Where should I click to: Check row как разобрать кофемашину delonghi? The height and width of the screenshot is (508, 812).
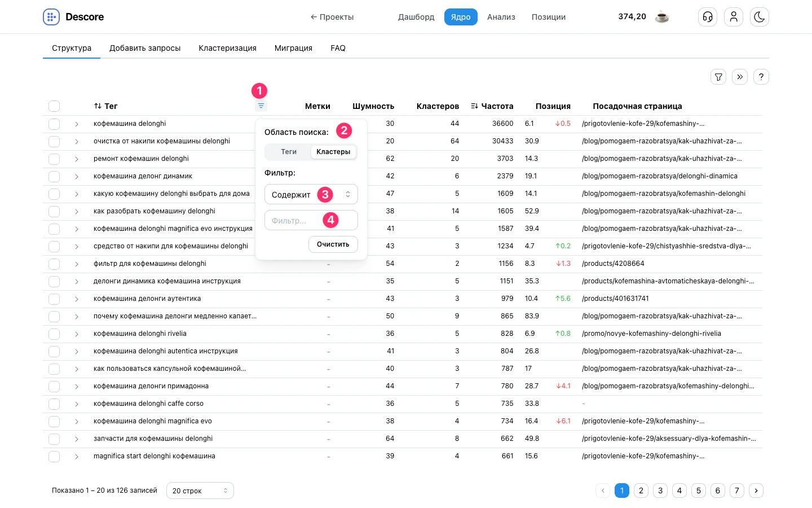[x=54, y=211]
